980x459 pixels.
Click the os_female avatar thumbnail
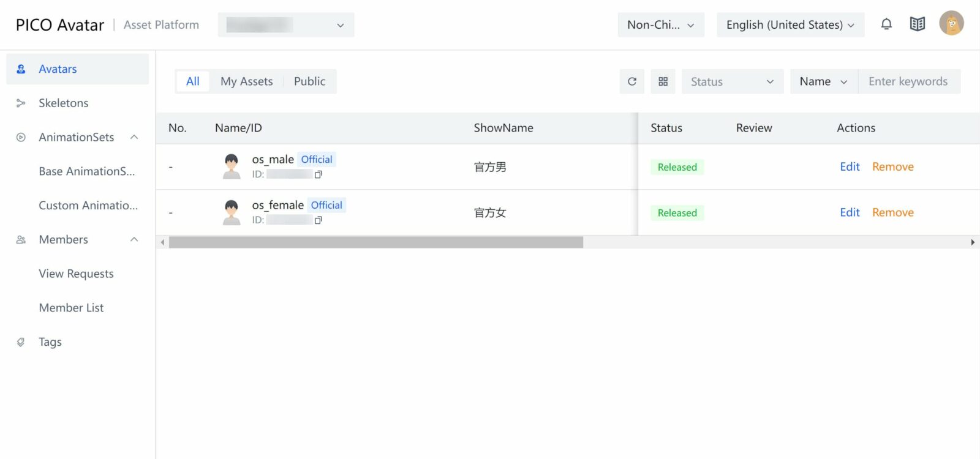coord(232,212)
